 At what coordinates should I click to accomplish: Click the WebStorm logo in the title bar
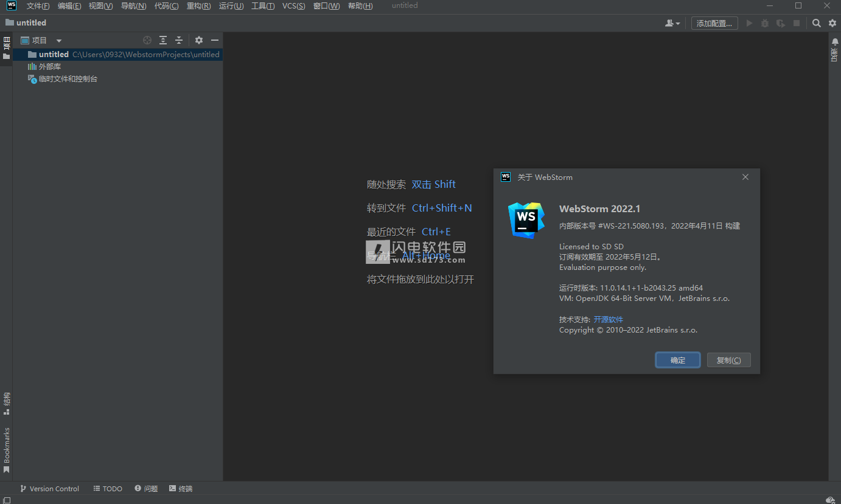coord(12,5)
